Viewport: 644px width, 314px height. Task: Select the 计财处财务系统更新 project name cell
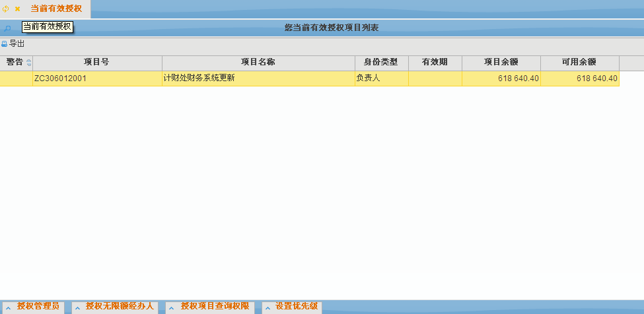coord(258,78)
